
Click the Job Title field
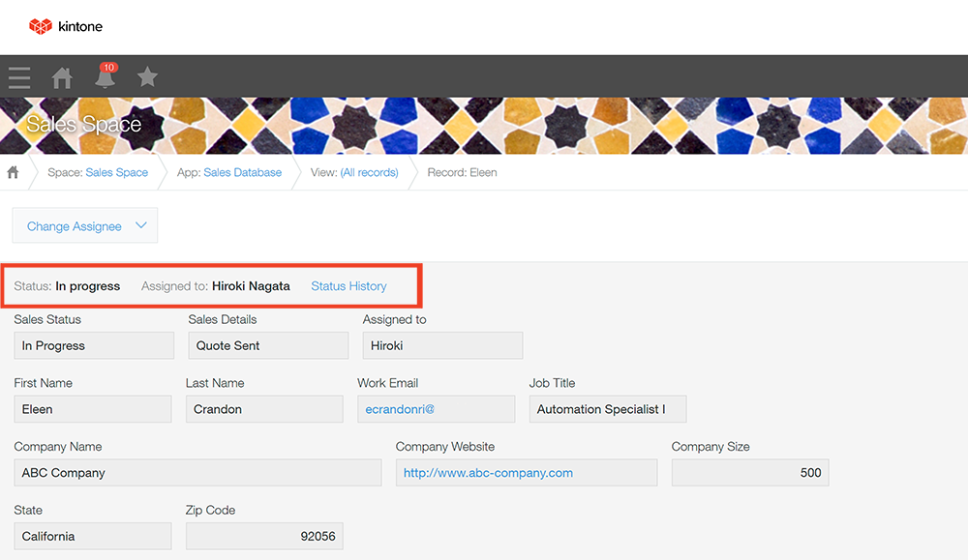(608, 409)
